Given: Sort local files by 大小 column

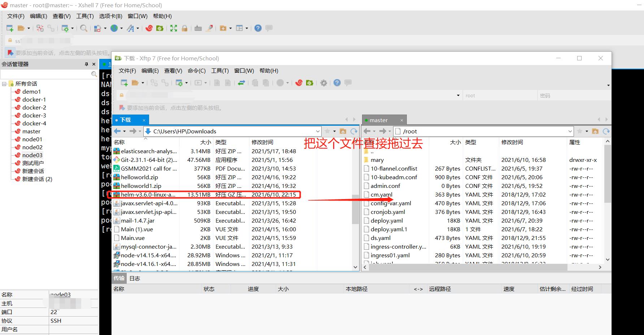Looking at the screenshot, I should tap(205, 142).
